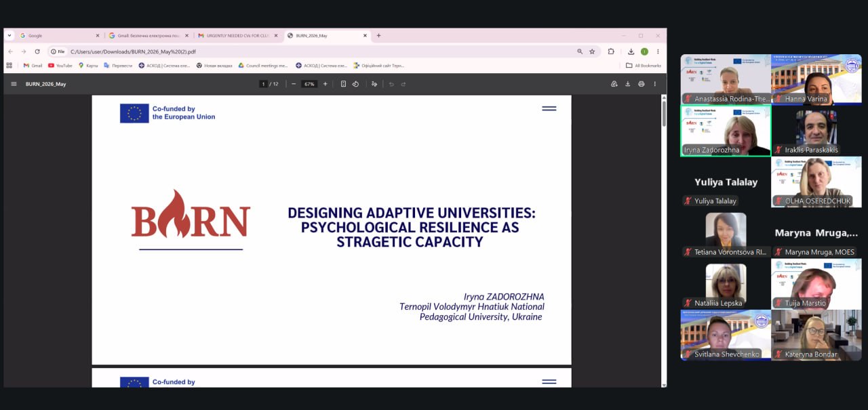This screenshot has height=410, width=868.
Task: Select Yuliya Talalay participant tile
Action: point(726,182)
